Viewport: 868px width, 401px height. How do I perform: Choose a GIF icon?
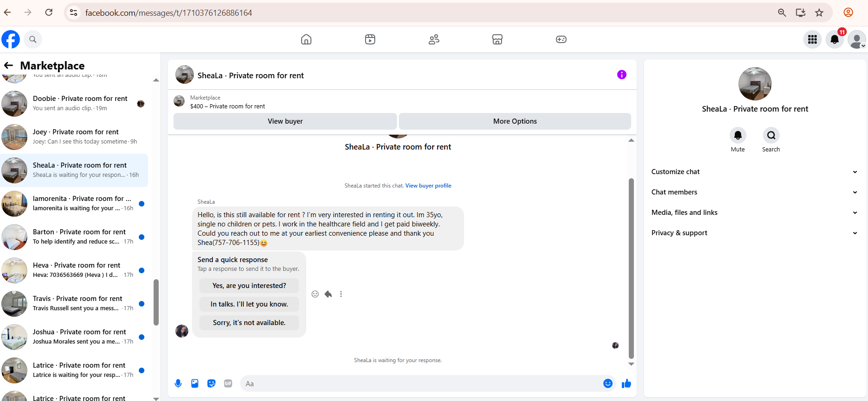pos(228,383)
